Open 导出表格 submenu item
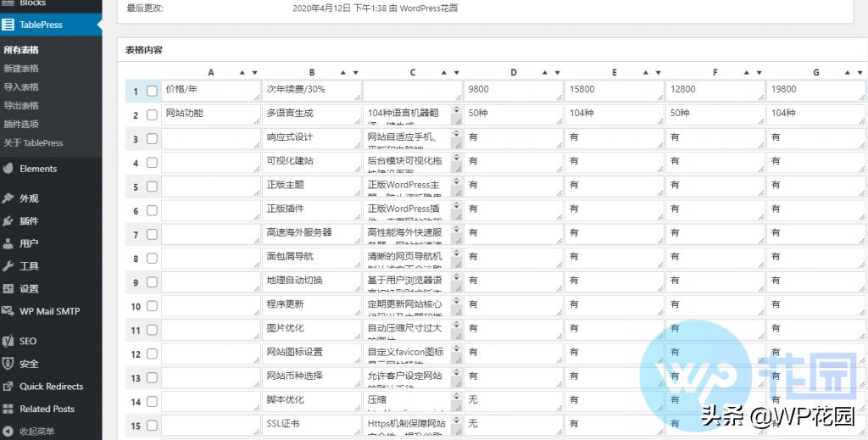The height and width of the screenshot is (440, 868). [21, 106]
